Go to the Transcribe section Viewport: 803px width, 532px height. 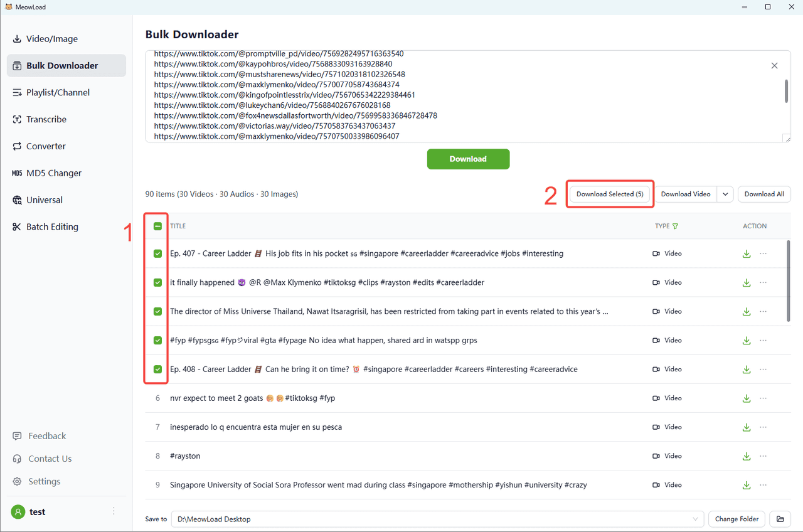tap(46, 119)
